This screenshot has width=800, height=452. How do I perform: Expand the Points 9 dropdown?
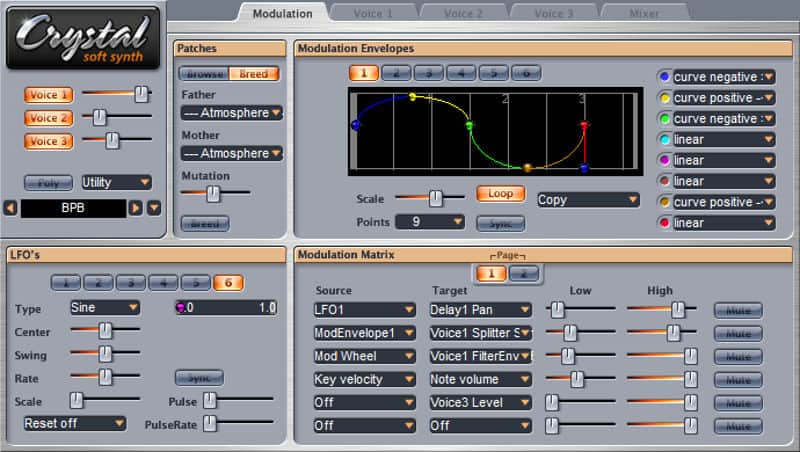point(430,222)
